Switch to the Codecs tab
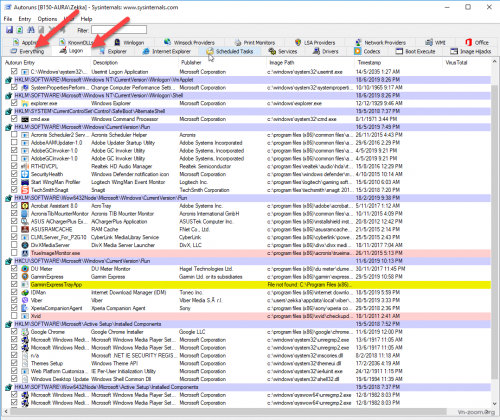The height and width of the screenshot is (420, 500). point(367,51)
